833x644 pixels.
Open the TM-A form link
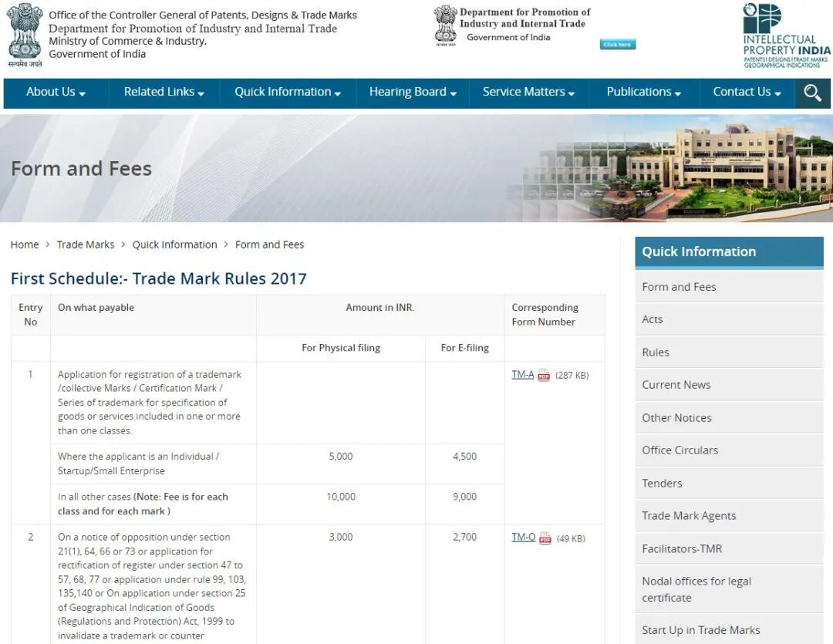pos(523,375)
